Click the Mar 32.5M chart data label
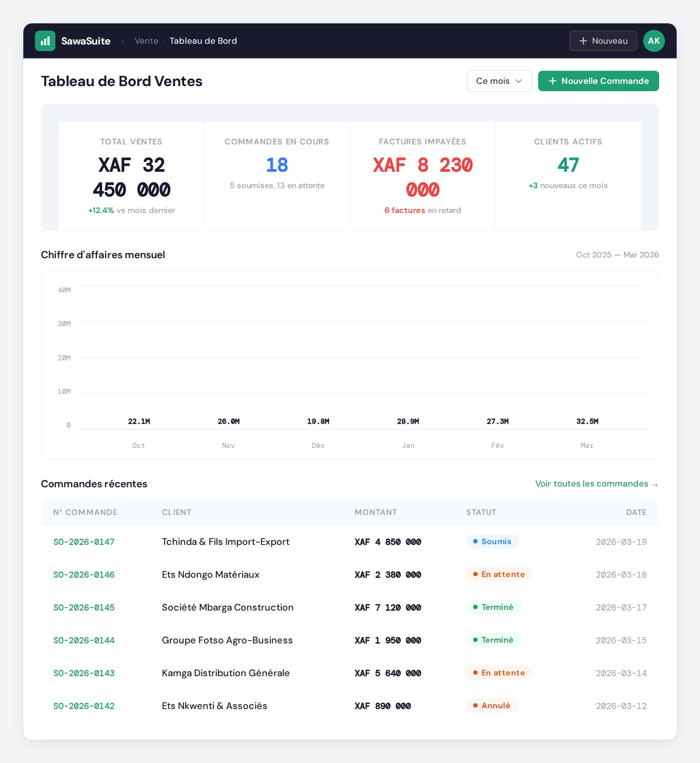Viewport: 700px width, 763px height. click(x=587, y=421)
